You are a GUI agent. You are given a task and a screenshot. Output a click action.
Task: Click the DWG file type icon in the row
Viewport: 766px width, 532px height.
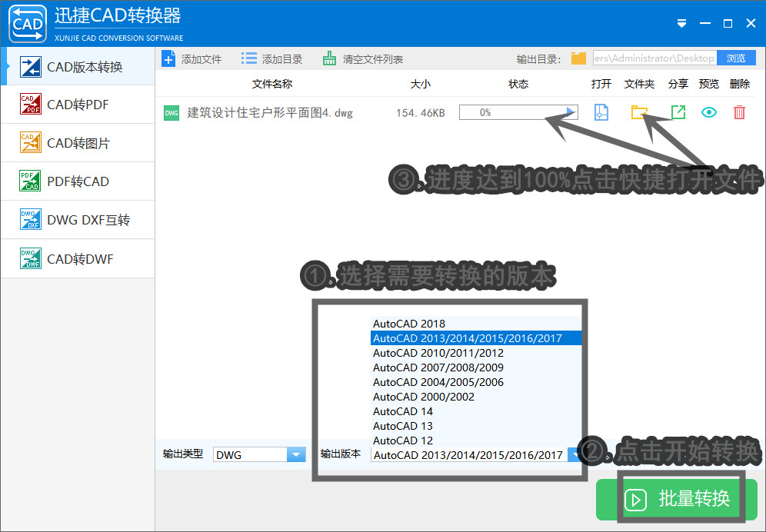(x=172, y=113)
